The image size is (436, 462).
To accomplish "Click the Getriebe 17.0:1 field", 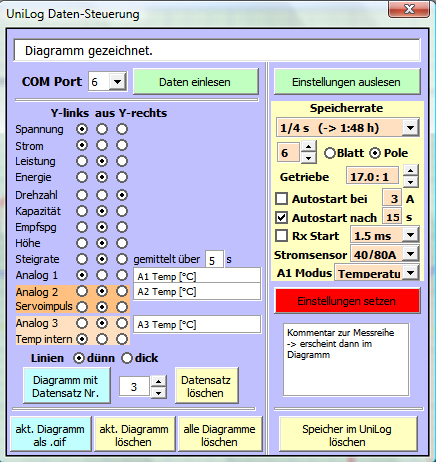I will click(x=372, y=176).
